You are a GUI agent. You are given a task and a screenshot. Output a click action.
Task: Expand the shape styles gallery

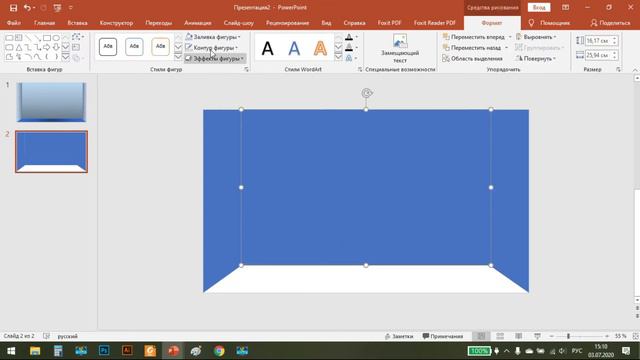point(178,57)
